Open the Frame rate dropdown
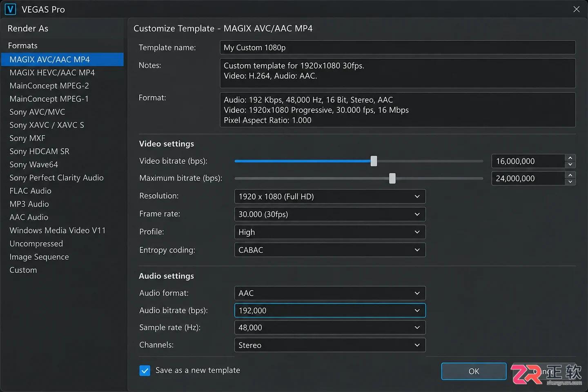This screenshot has height=392, width=588. coord(330,214)
